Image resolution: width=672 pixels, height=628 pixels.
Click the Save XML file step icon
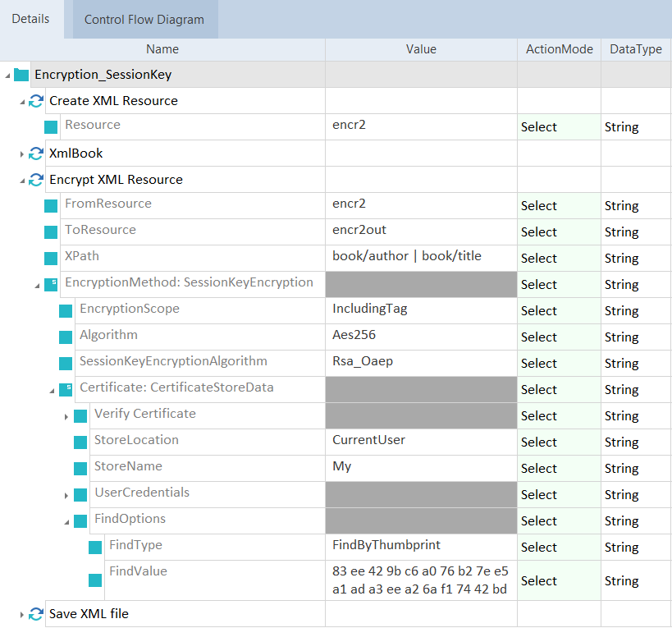pos(36,613)
